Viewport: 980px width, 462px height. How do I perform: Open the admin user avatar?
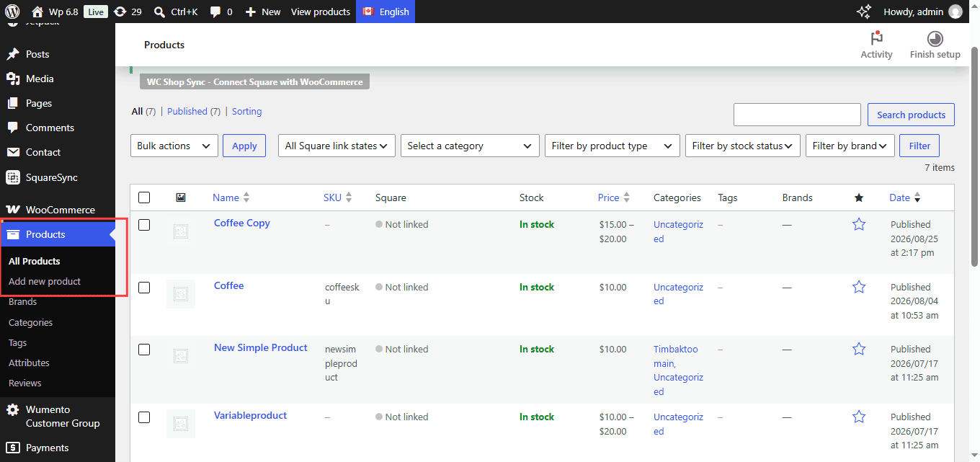pos(955,12)
